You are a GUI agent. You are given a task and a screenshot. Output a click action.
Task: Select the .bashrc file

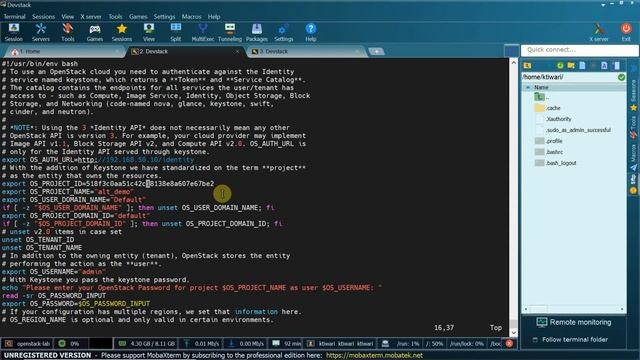click(549, 152)
